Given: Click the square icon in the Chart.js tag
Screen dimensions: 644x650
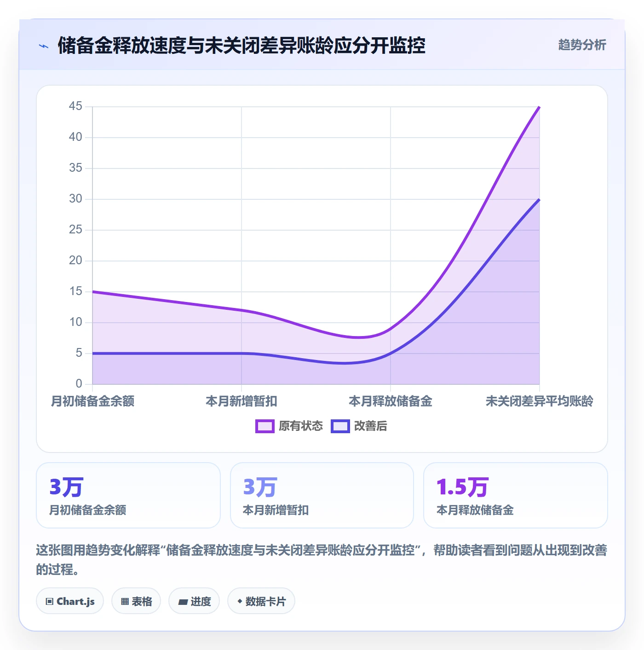Looking at the screenshot, I should click(x=50, y=601).
